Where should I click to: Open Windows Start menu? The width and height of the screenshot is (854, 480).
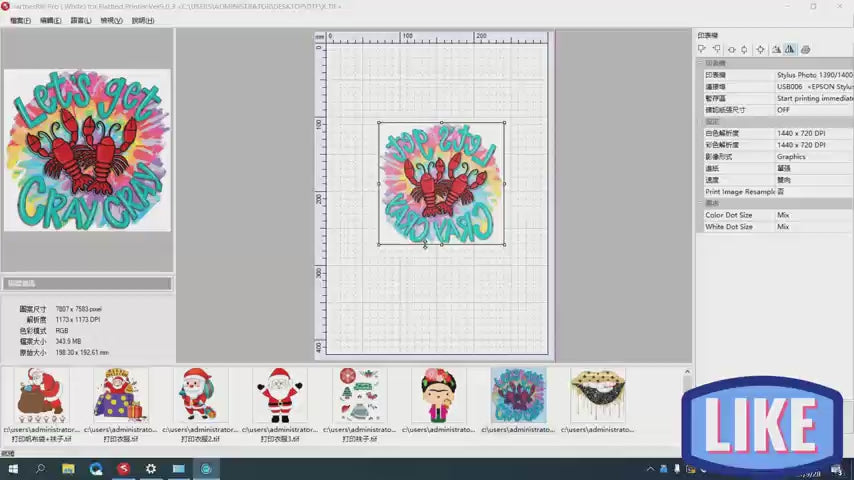click(13, 468)
